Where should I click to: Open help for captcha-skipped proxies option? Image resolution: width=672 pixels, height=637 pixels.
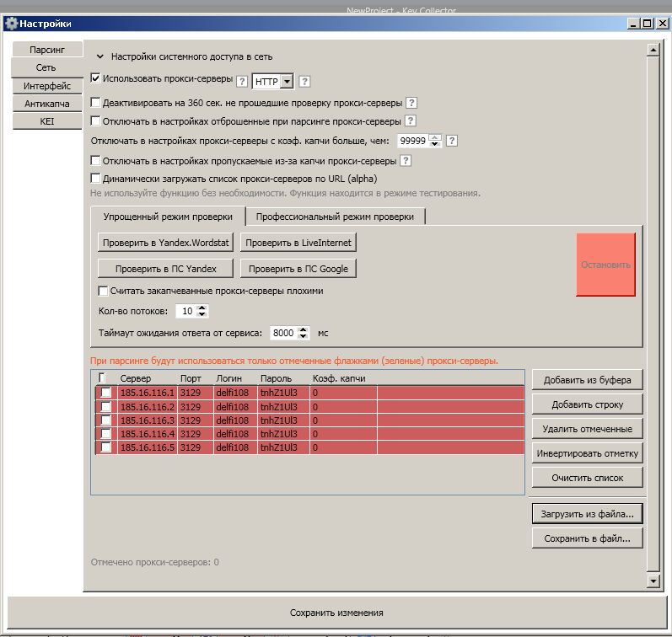[406, 161]
